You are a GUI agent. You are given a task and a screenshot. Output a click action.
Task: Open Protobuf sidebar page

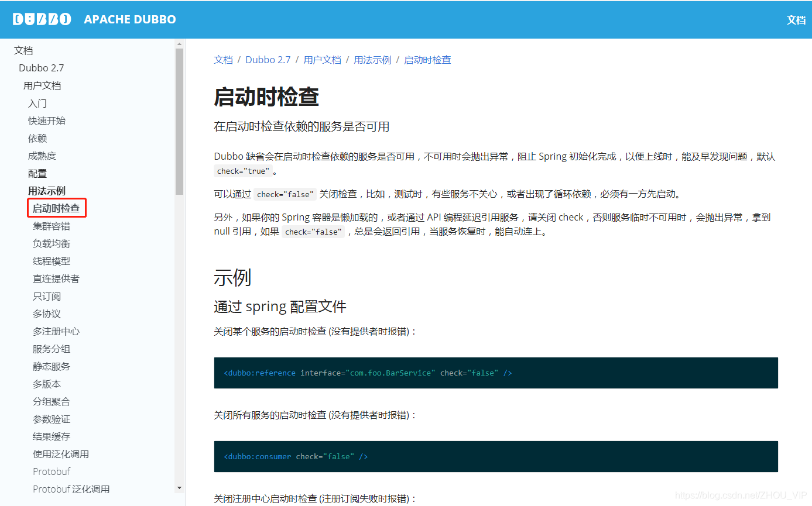[x=52, y=471]
